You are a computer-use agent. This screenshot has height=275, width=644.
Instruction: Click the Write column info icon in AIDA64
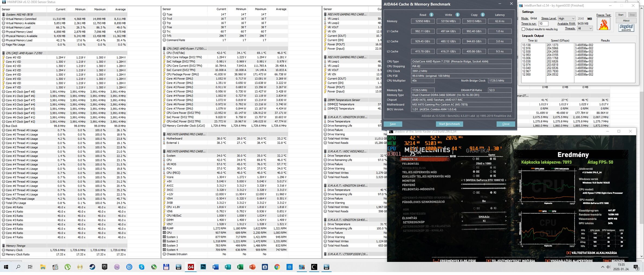click(457, 15)
